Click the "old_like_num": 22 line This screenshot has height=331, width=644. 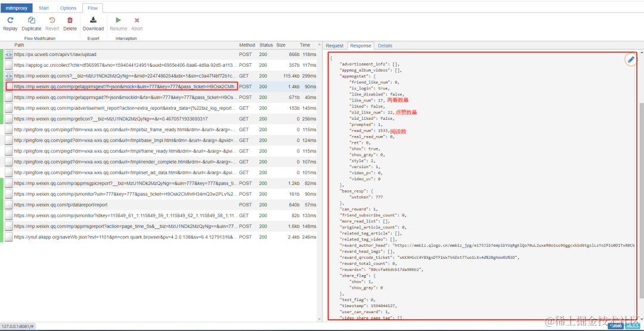[x=371, y=112]
